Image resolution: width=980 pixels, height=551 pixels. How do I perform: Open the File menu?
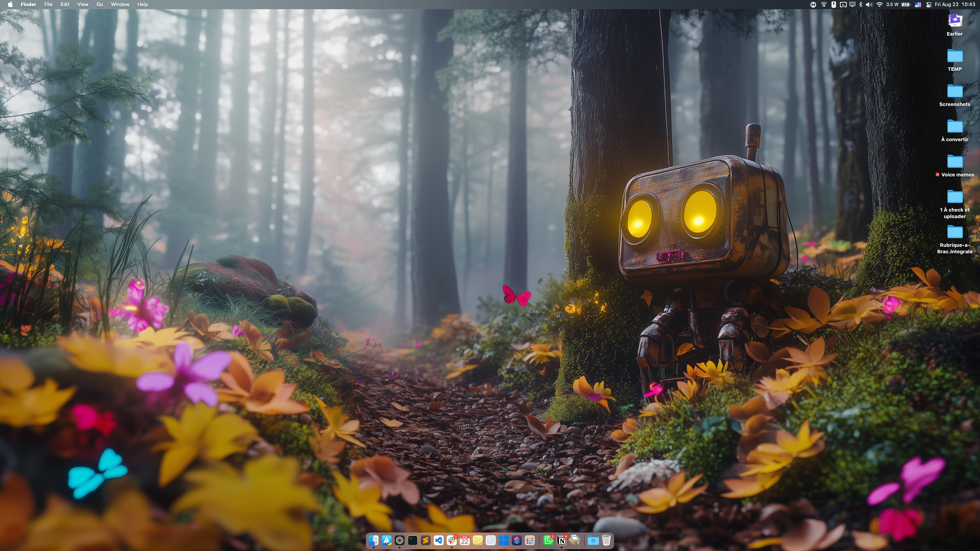point(48,5)
